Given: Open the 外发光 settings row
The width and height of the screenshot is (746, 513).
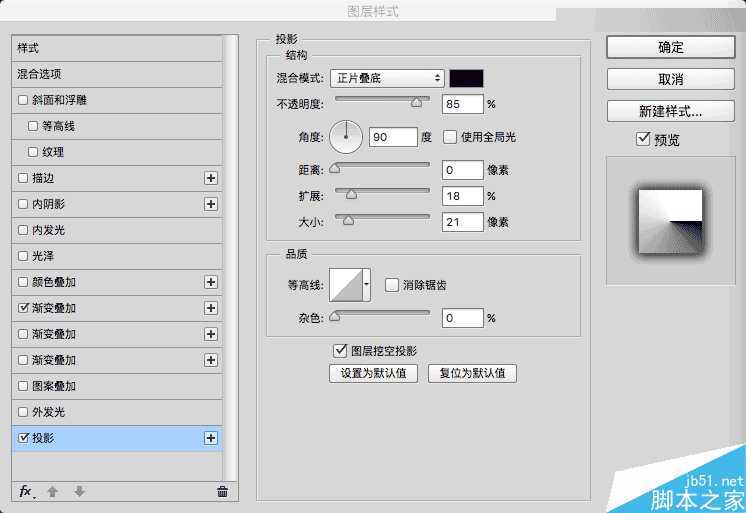Looking at the screenshot, I should pyautogui.click(x=117, y=412).
